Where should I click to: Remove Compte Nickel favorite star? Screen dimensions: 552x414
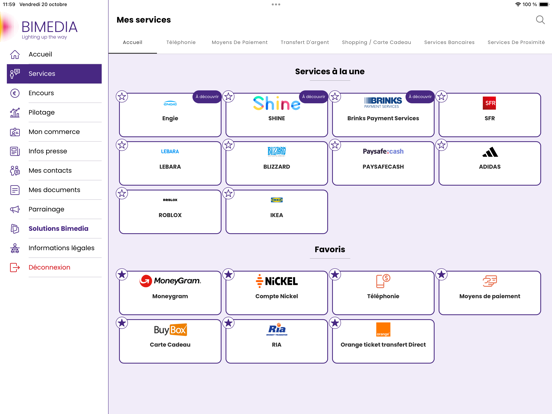[228, 274]
